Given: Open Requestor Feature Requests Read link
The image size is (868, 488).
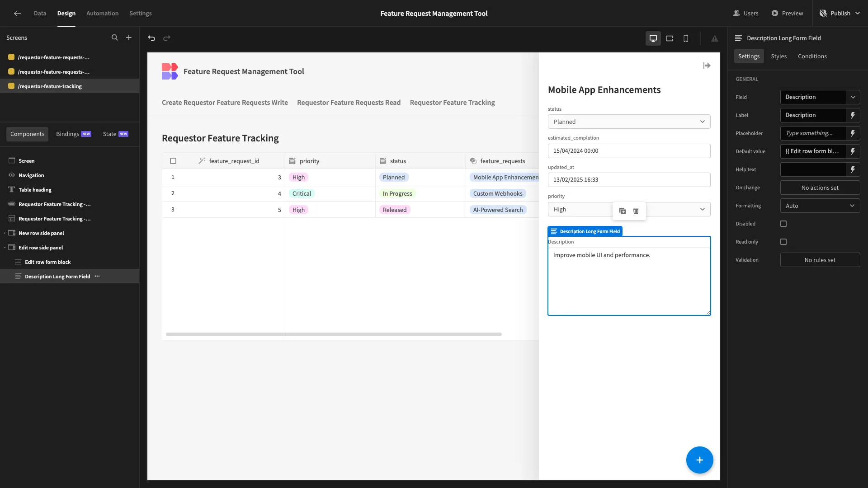Looking at the screenshot, I should pyautogui.click(x=349, y=103).
